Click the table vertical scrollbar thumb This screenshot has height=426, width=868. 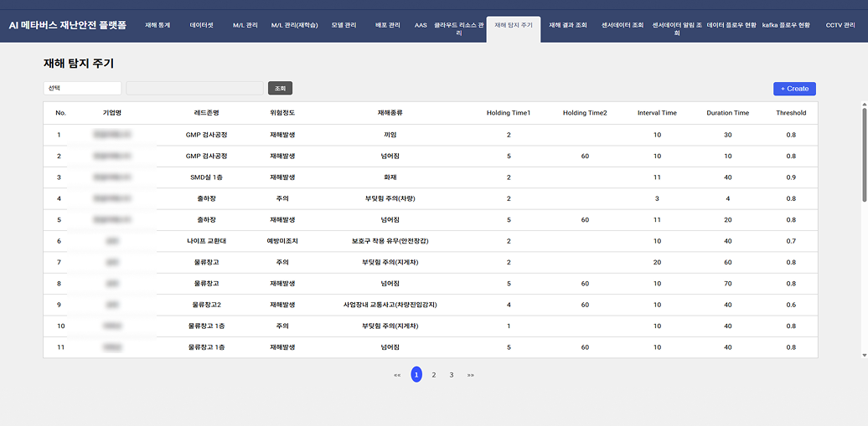pos(865,155)
